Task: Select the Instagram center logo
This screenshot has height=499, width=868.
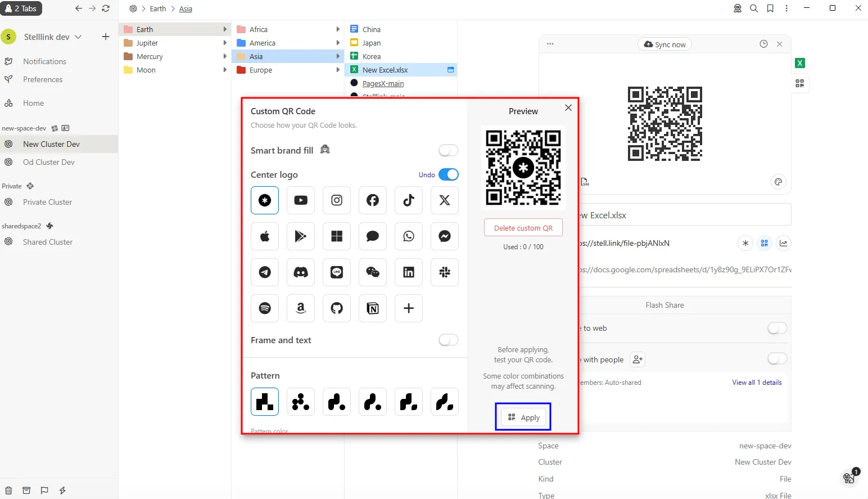Action: point(336,200)
